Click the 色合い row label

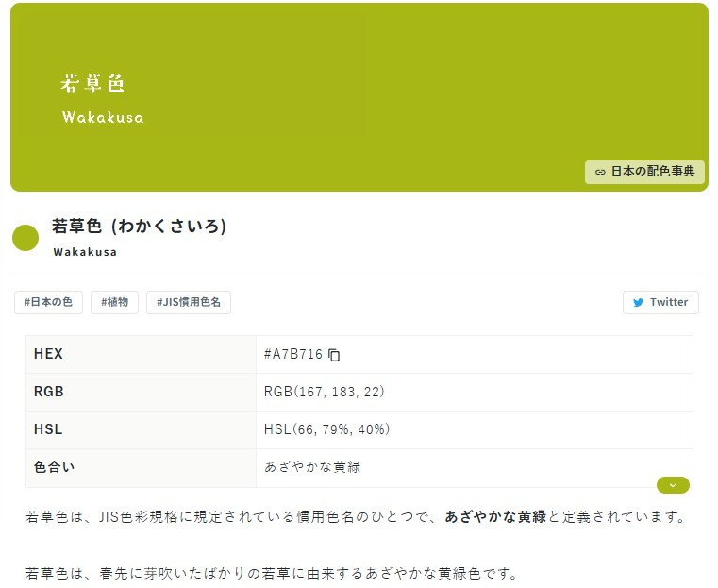coord(54,466)
